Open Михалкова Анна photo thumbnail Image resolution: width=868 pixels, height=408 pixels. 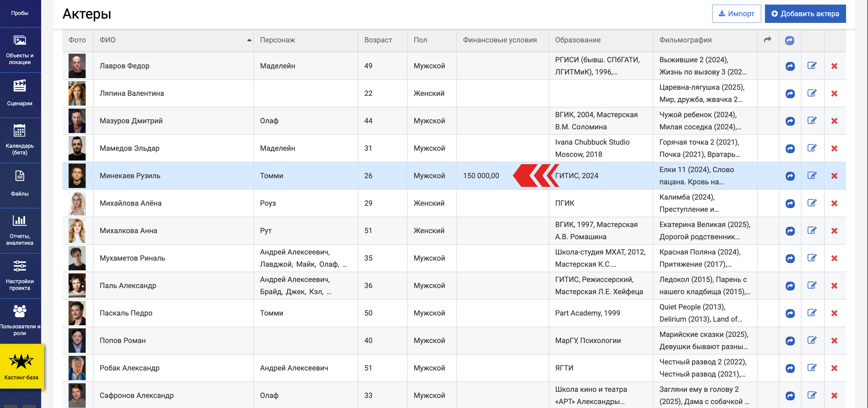click(x=77, y=231)
